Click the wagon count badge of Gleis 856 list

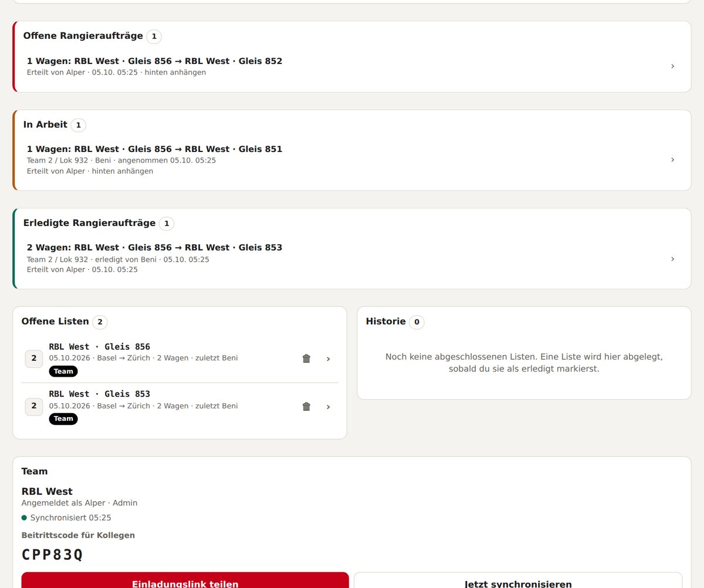pos(34,359)
